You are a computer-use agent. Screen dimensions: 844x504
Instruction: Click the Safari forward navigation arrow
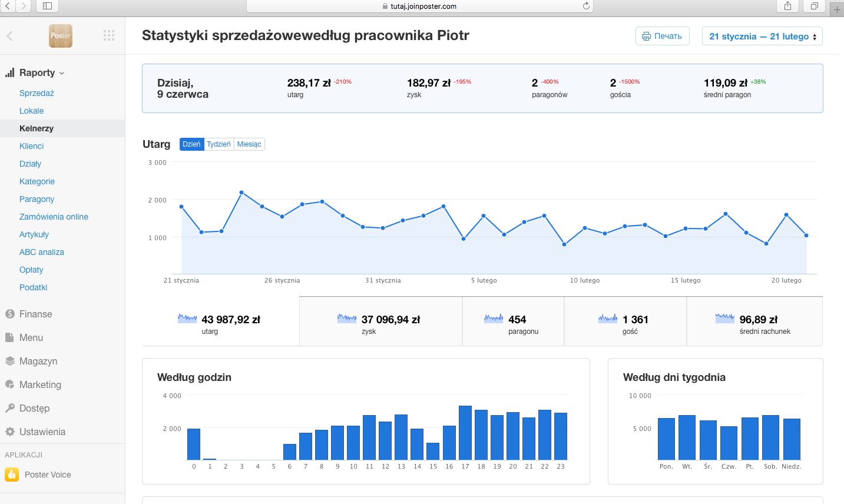pos(23,6)
